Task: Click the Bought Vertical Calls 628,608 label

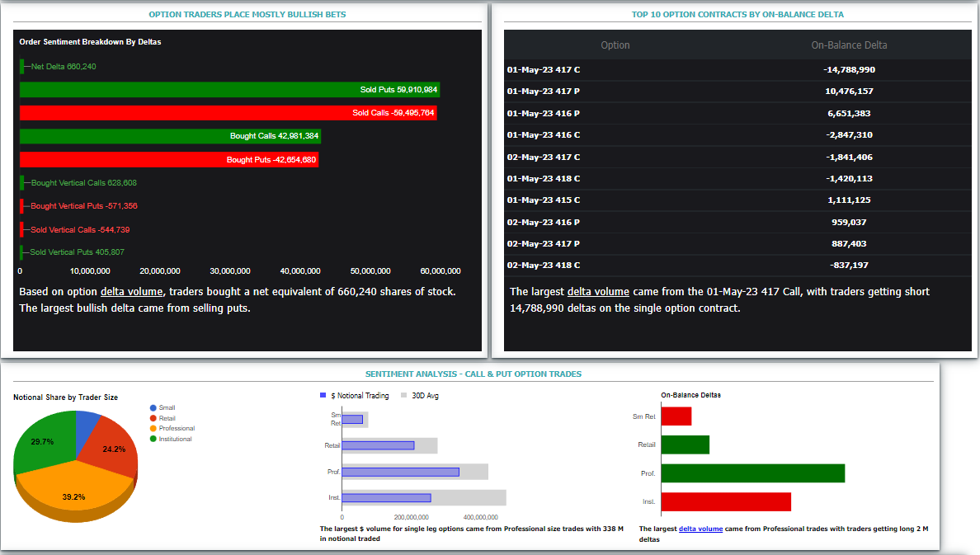Action: [84, 182]
